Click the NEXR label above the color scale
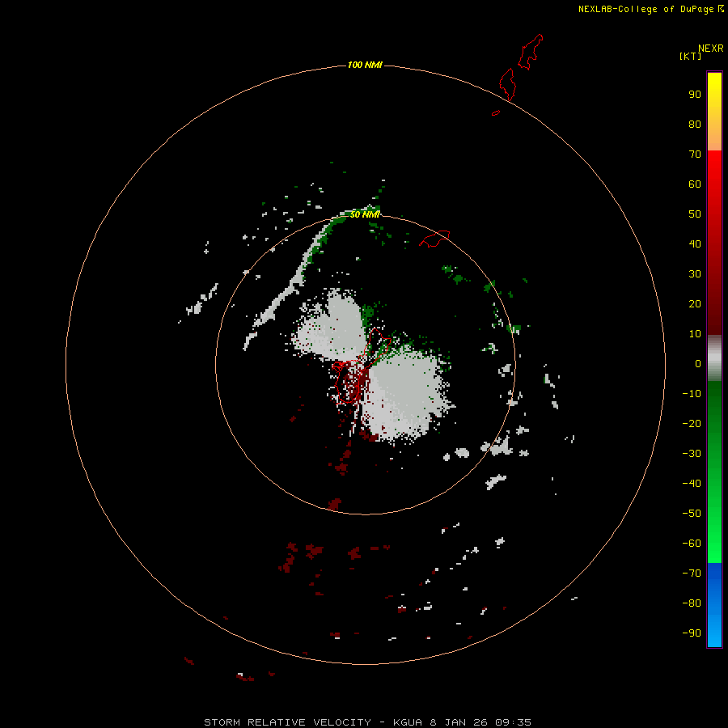 pyautogui.click(x=710, y=49)
